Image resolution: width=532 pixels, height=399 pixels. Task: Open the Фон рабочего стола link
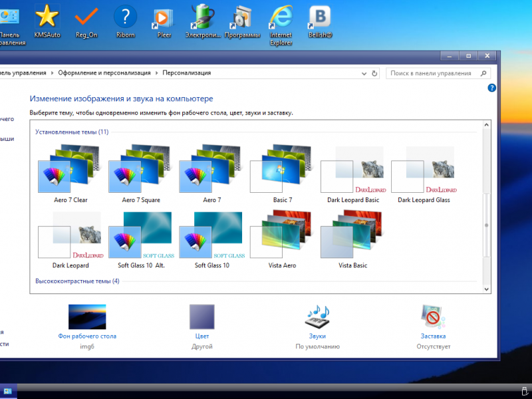87,336
